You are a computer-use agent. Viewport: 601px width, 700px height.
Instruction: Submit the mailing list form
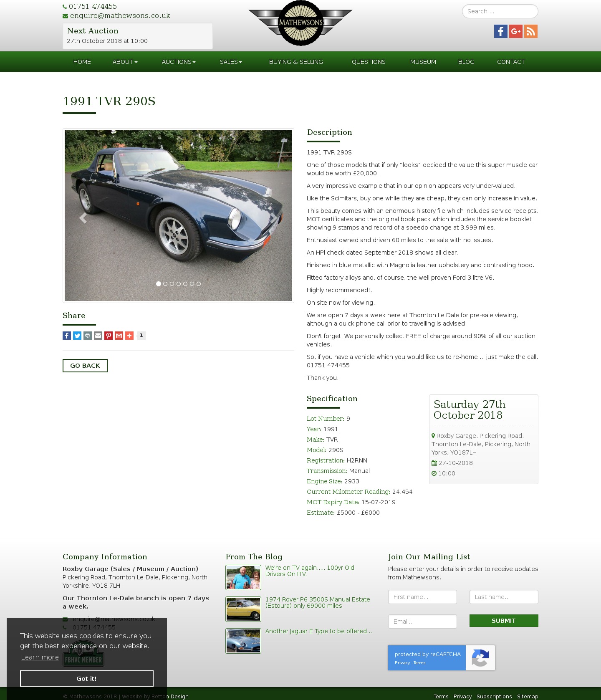click(504, 621)
